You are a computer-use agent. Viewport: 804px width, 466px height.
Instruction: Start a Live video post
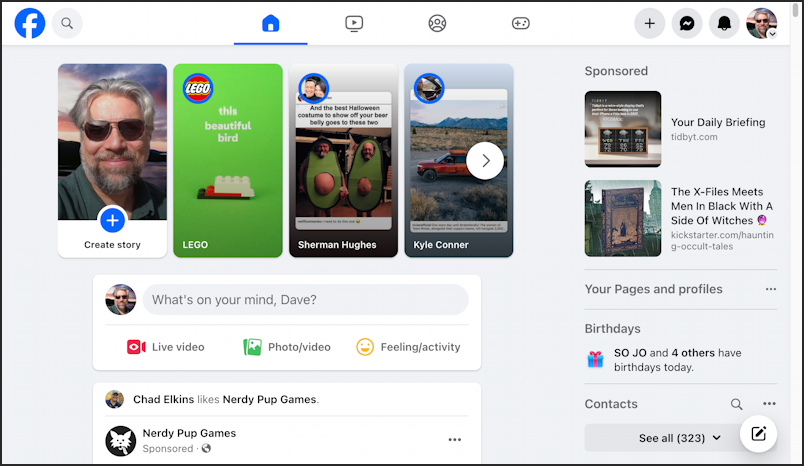pyautogui.click(x=165, y=347)
